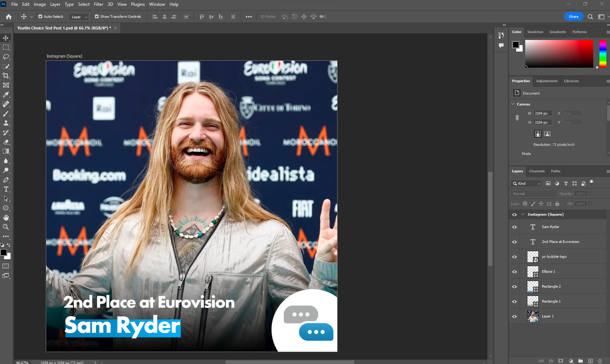The image size is (610, 364).
Task: Select the Clone Stamp tool
Action: [x=6, y=123]
